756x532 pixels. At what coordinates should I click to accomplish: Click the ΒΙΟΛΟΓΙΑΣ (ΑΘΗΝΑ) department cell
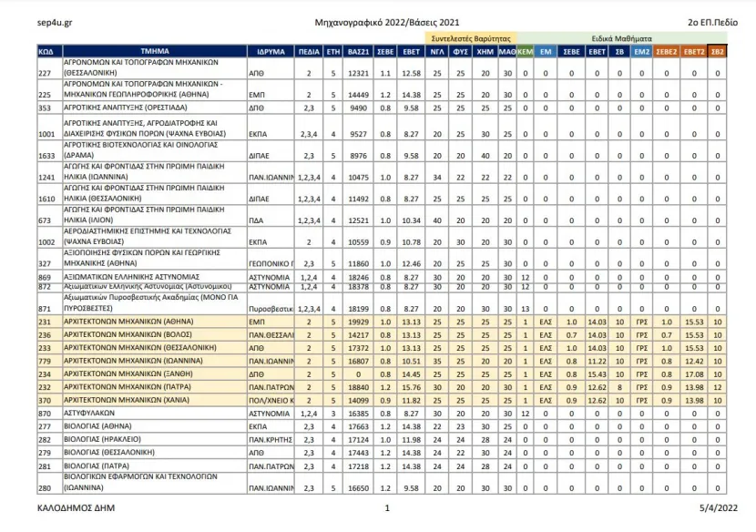[155, 426]
